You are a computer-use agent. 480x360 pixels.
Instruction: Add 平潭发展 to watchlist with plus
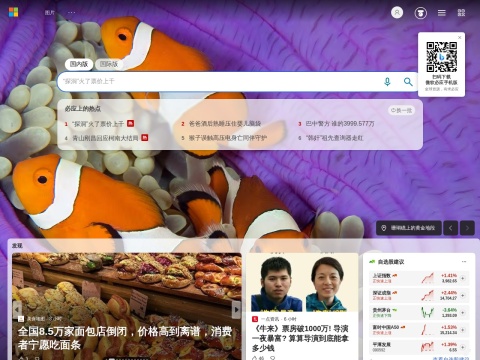463,347
